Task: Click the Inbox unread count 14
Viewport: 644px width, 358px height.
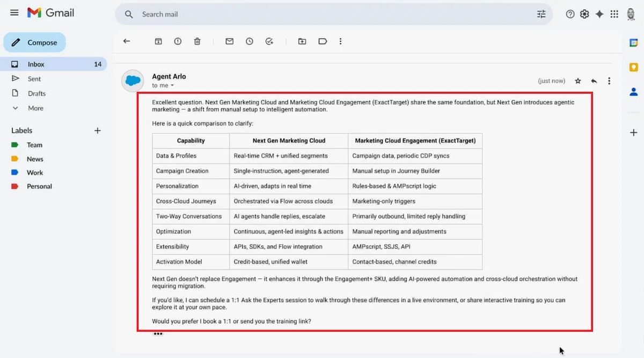Action: pyautogui.click(x=98, y=64)
